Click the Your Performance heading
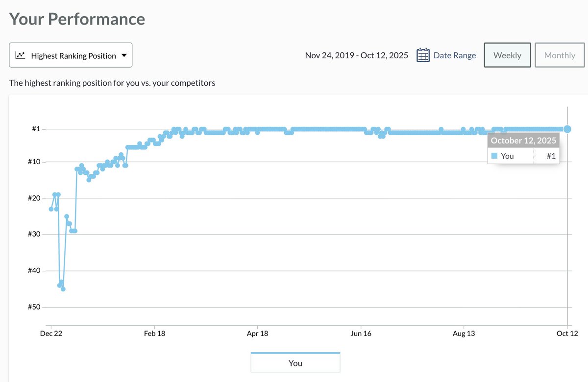 click(x=77, y=19)
